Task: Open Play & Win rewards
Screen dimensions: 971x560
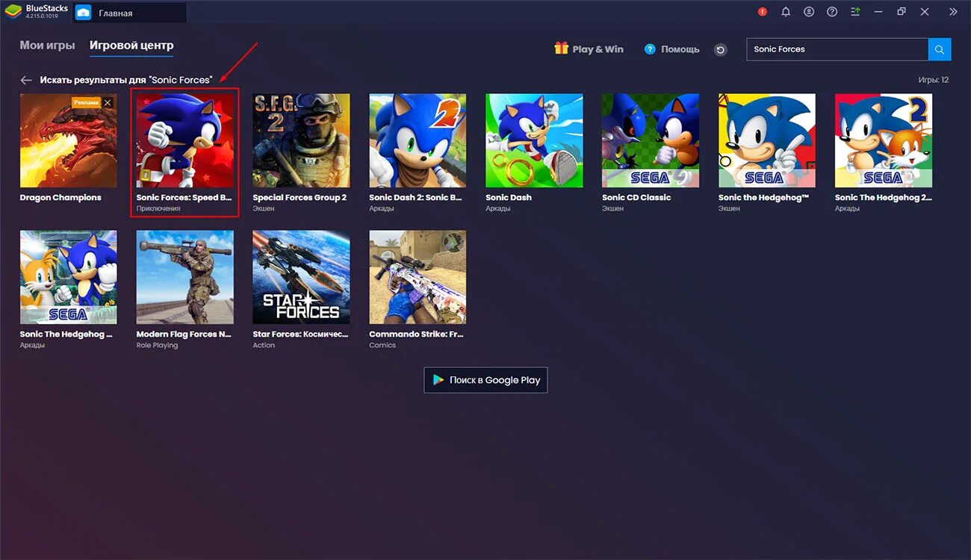Action: [x=589, y=49]
